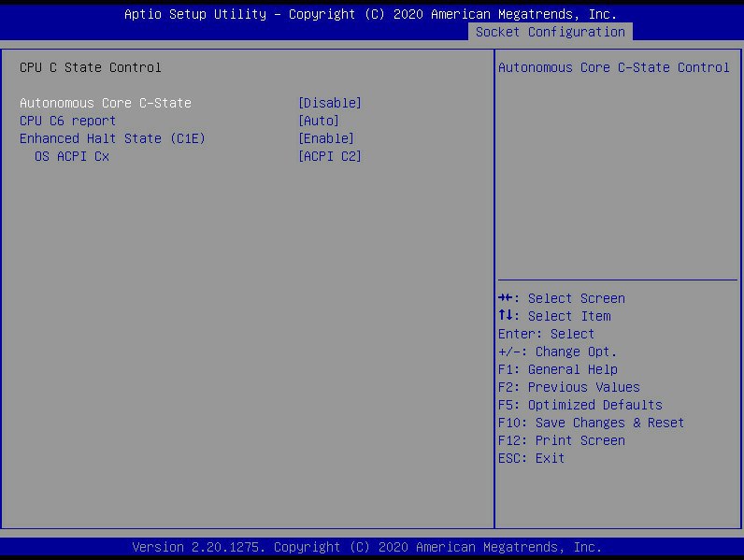Viewport: 744px width, 560px height.
Task: Click the up-down arrows Select Item icon
Action: (506, 315)
